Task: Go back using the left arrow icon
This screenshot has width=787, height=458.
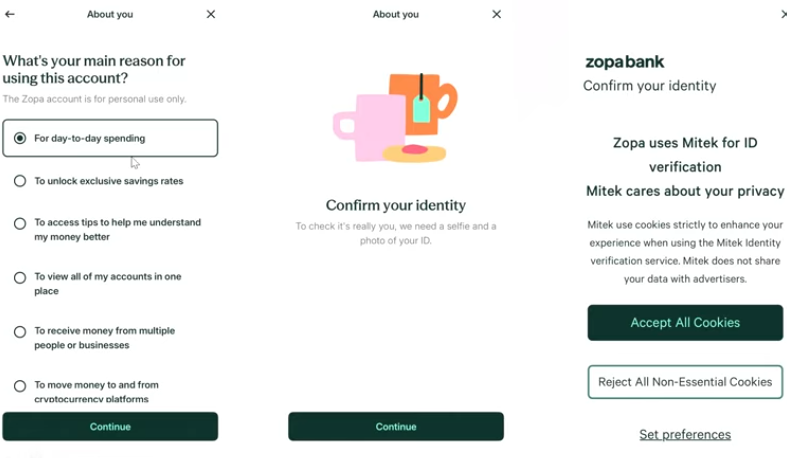Action: (x=10, y=14)
